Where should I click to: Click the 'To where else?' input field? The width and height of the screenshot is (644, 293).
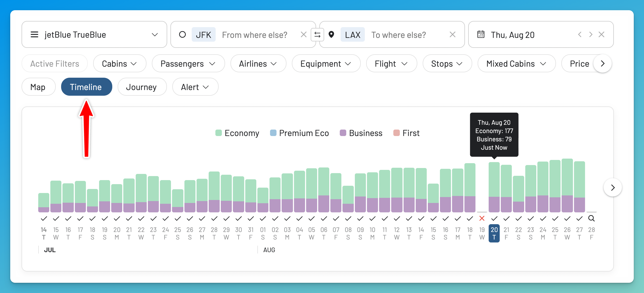pyautogui.click(x=399, y=35)
